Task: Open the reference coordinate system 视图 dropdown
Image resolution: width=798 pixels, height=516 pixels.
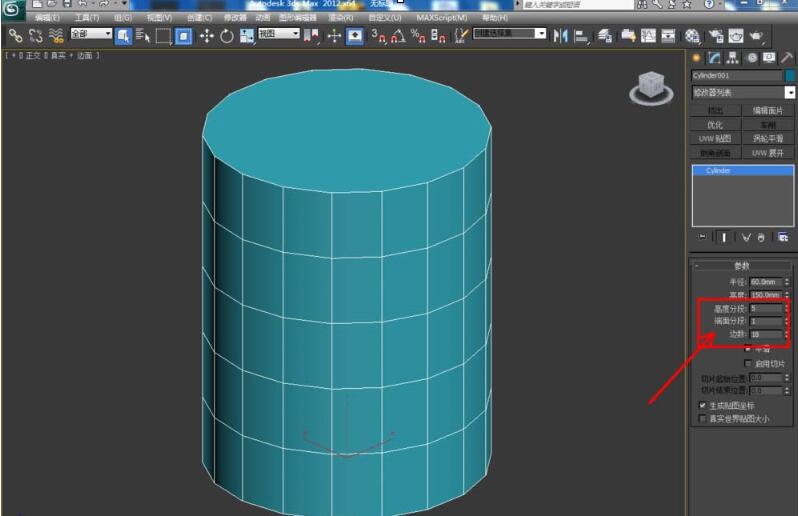Action: 279,34
